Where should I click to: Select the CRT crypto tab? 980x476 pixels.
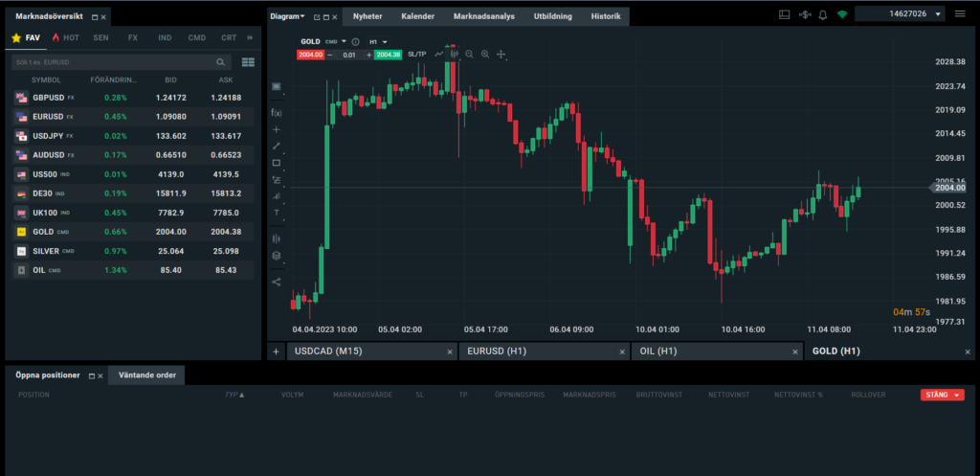tap(229, 37)
